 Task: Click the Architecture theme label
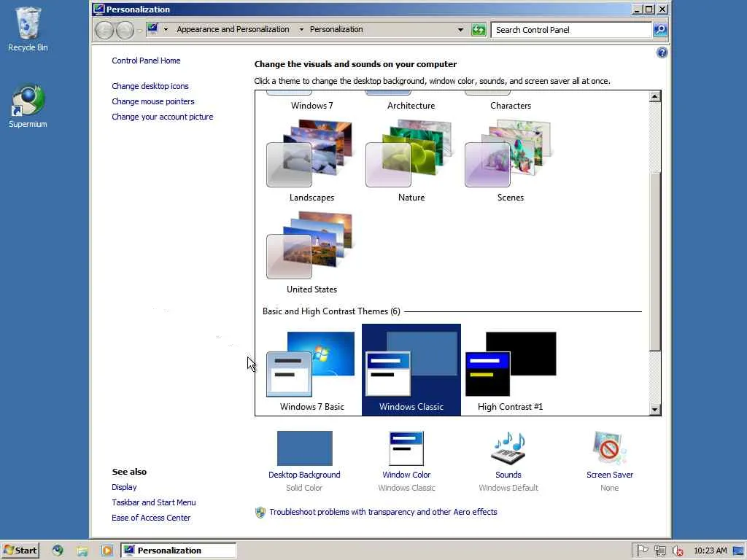[x=411, y=106]
